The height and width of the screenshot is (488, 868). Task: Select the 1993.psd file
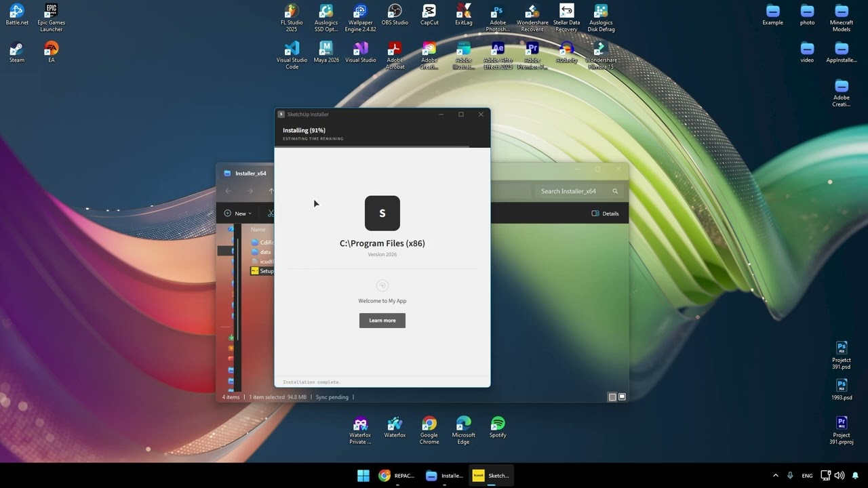click(x=842, y=390)
